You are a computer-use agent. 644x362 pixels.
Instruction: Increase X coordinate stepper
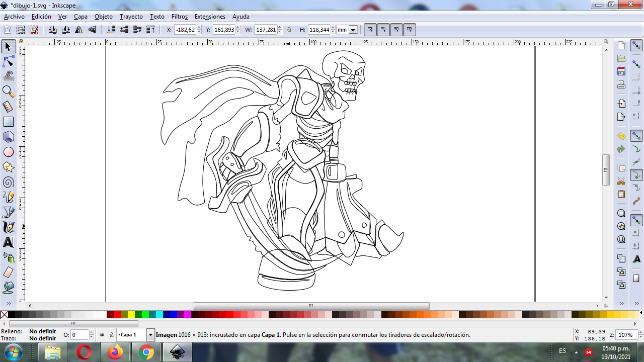(199, 28)
